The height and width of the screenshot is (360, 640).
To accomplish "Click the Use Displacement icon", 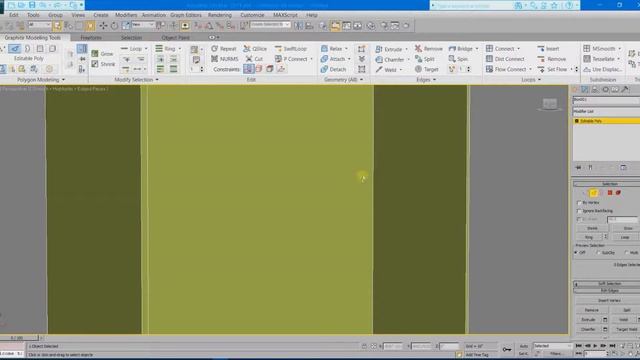I will [587, 69].
